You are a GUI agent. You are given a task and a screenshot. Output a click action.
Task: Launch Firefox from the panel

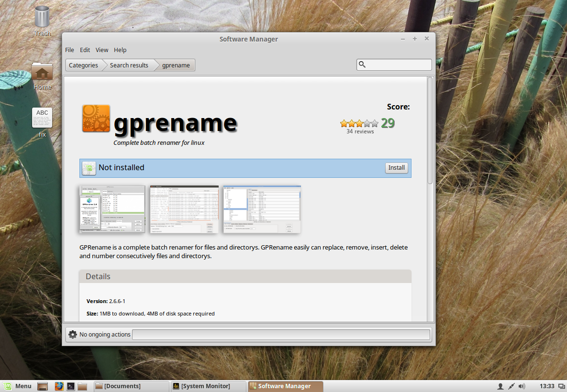click(x=59, y=386)
